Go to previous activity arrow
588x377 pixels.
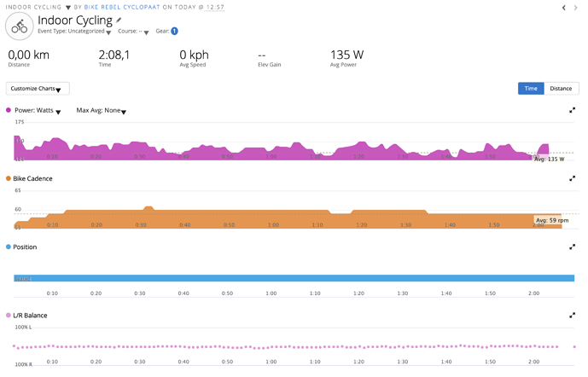click(563, 8)
